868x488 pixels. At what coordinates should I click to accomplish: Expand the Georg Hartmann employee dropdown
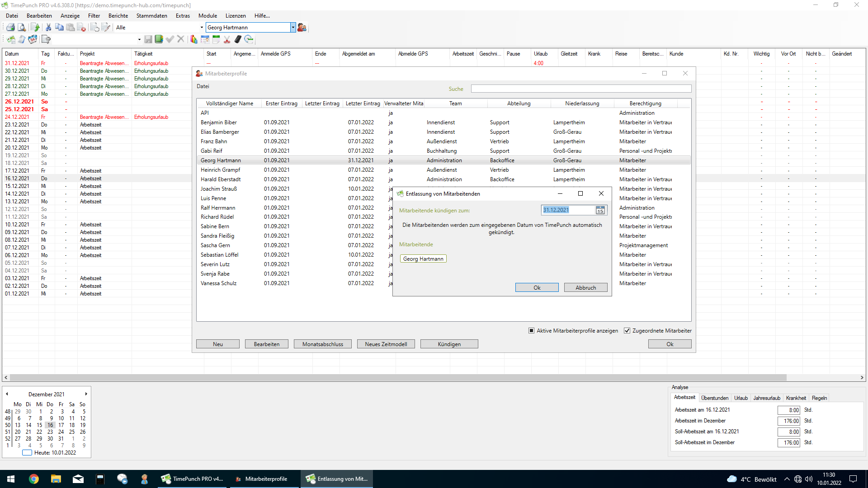(x=293, y=28)
